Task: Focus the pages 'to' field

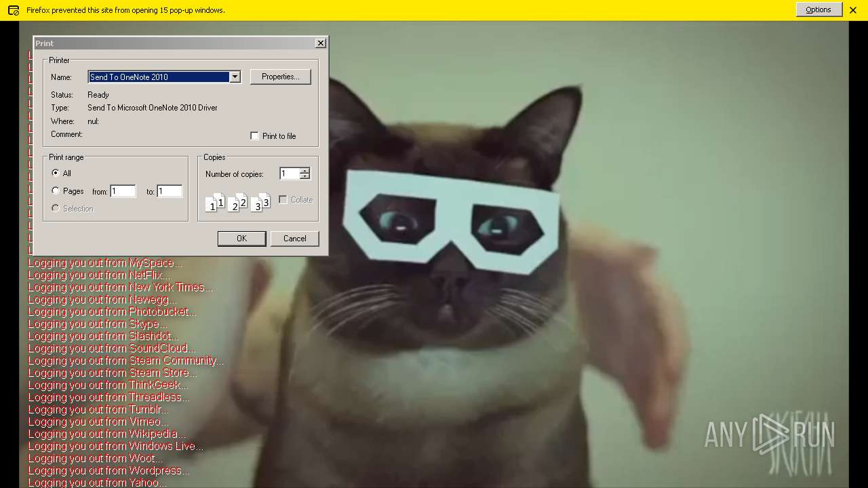Action: click(x=170, y=191)
